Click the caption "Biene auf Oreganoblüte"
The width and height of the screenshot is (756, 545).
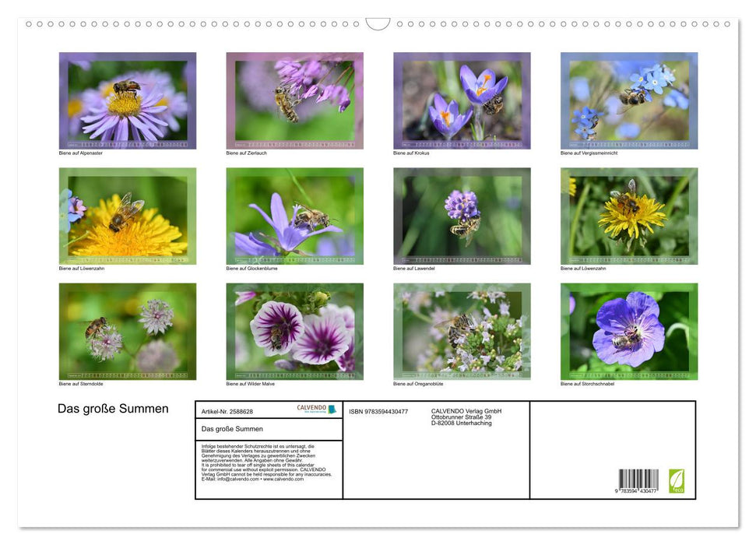coord(418,384)
